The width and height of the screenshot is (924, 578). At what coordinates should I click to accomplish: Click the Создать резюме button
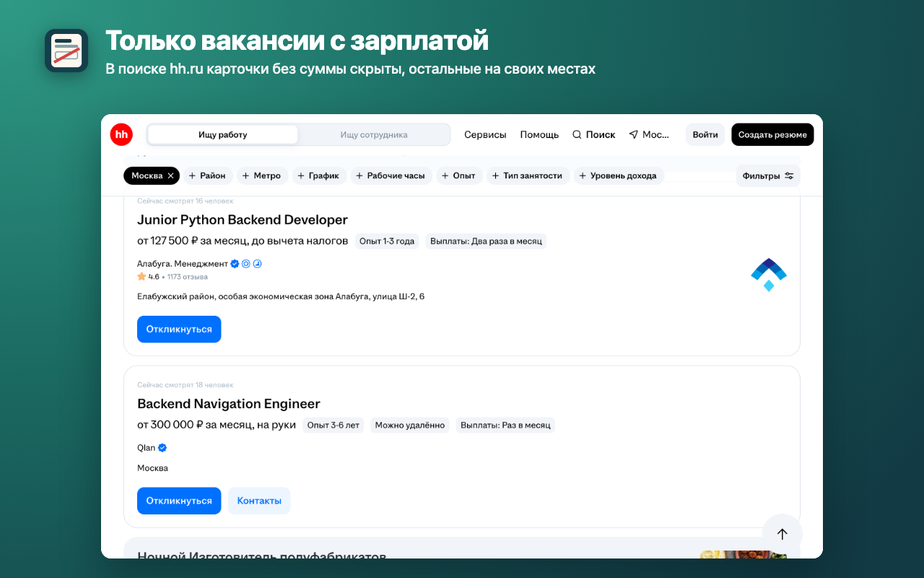click(772, 134)
